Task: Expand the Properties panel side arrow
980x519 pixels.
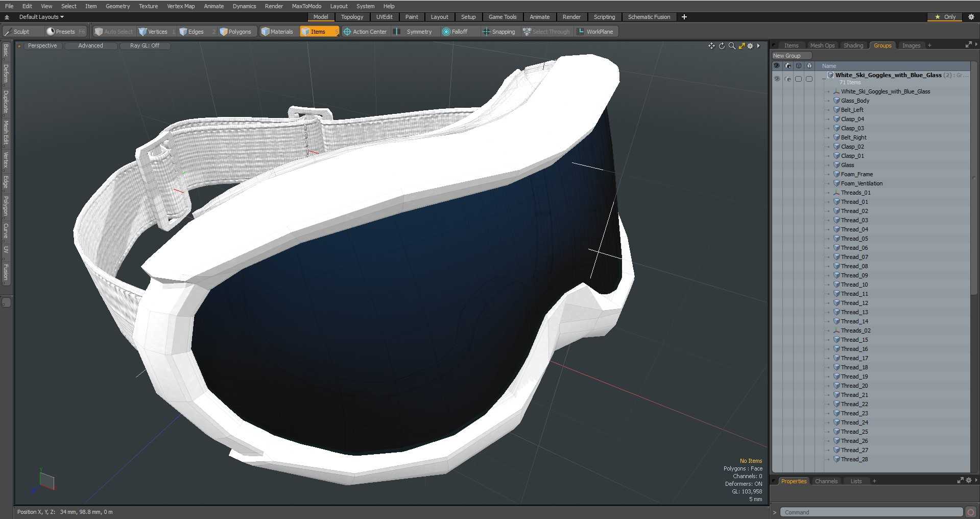Action: point(976,481)
